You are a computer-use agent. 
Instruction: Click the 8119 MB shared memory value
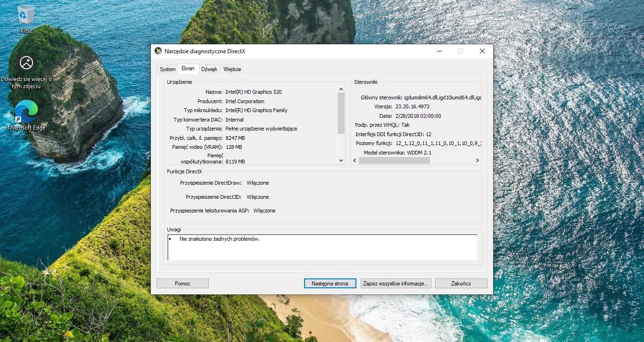click(x=235, y=162)
